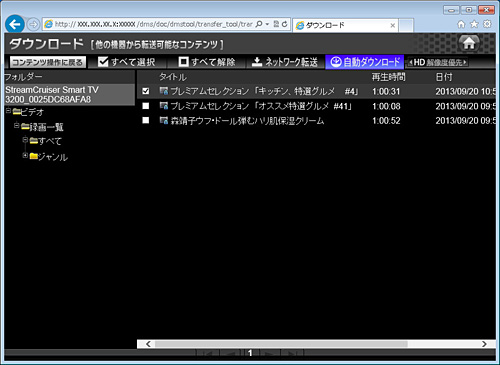Collapse the ビデオ folder tree node

click(x=8, y=110)
